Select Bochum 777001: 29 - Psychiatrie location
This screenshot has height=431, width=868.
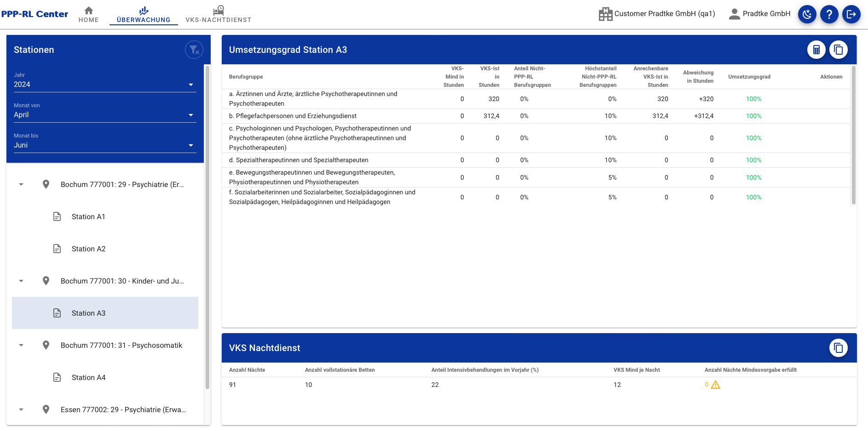(x=122, y=184)
